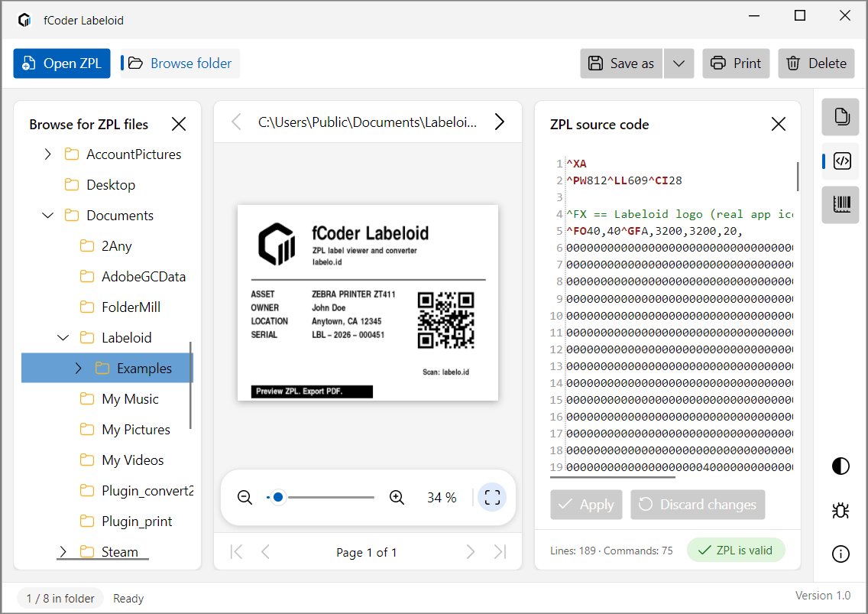Collapse the Documents folder

47,215
